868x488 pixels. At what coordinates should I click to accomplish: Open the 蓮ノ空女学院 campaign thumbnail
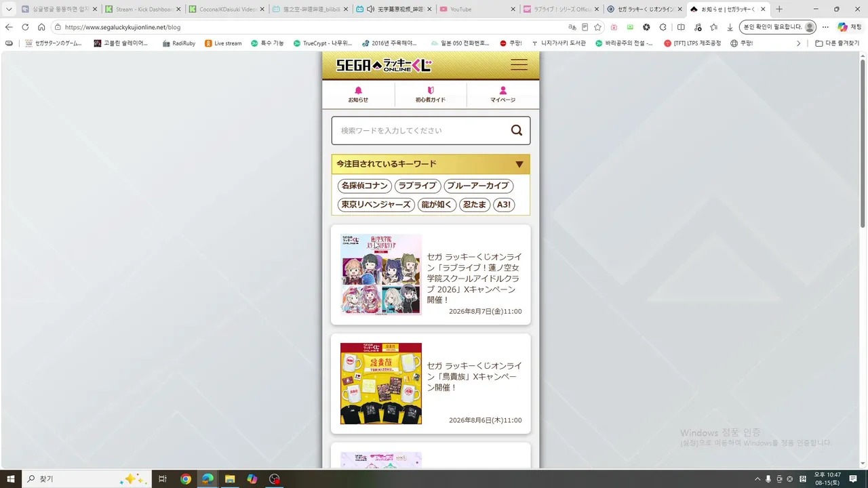[x=381, y=274]
